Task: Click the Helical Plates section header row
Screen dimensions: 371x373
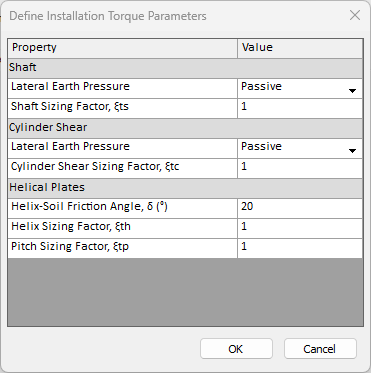Action: [x=185, y=188]
